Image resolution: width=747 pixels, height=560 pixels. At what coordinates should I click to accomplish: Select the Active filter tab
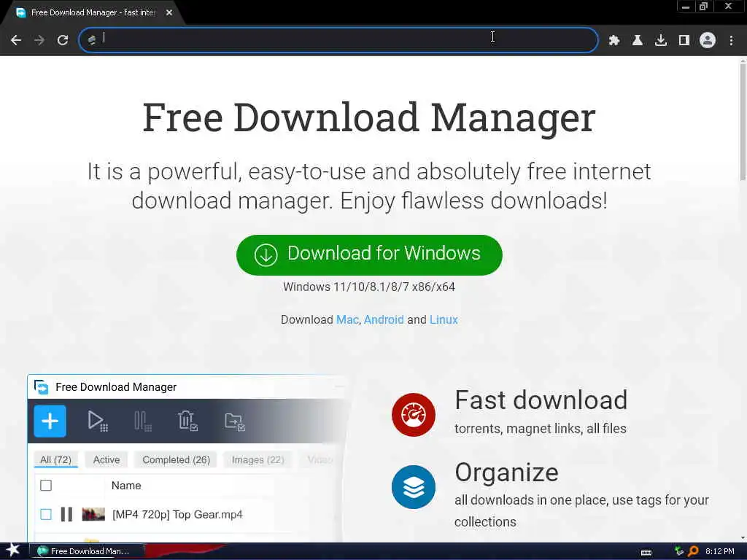point(107,459)
